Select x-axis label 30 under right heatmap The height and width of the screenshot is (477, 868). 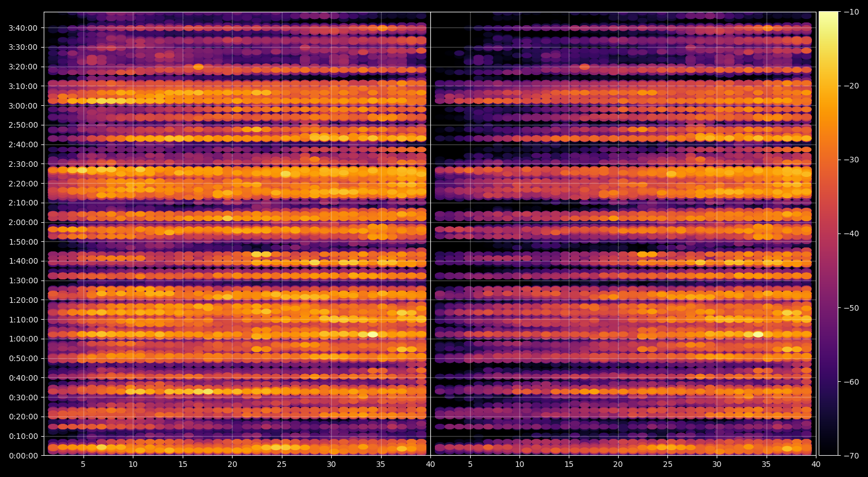[717, 464]
